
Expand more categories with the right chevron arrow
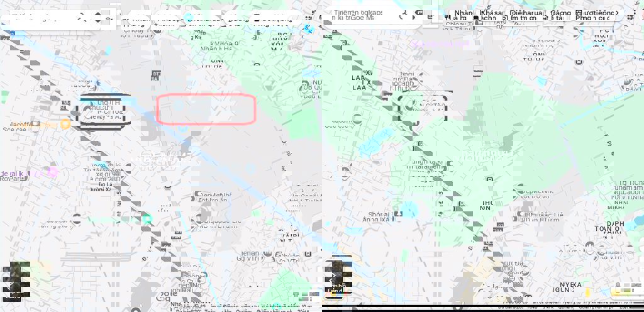tap(617, 13)
